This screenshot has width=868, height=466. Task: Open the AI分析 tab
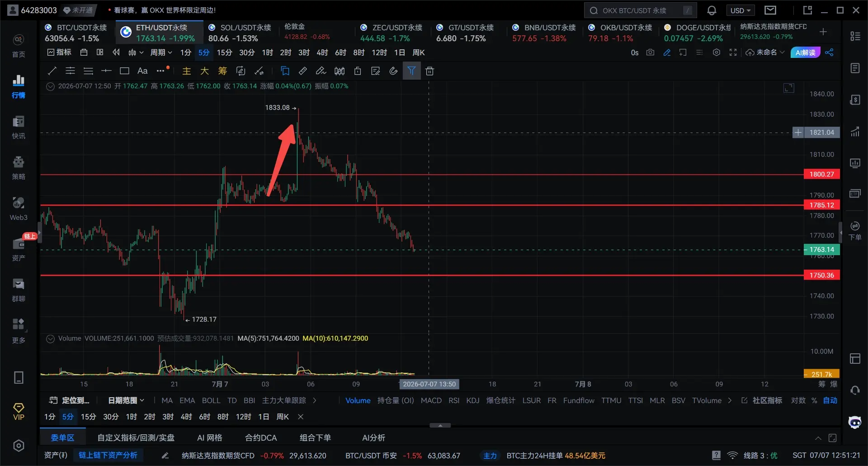point(373,438)
